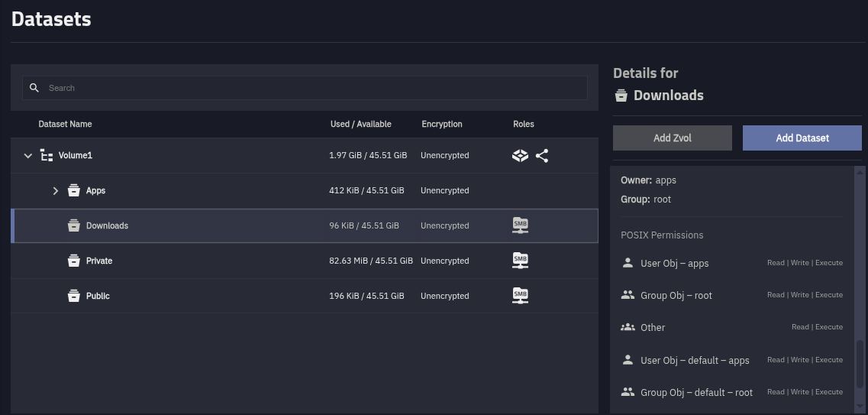The width and height of the screenshot is (868, 415).
Task: Click the Add Zvol button
Action: click(x=672, y=138)
